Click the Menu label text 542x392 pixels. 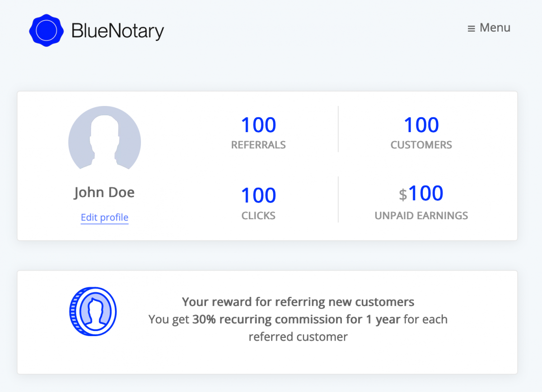click(x=495, y=28)
